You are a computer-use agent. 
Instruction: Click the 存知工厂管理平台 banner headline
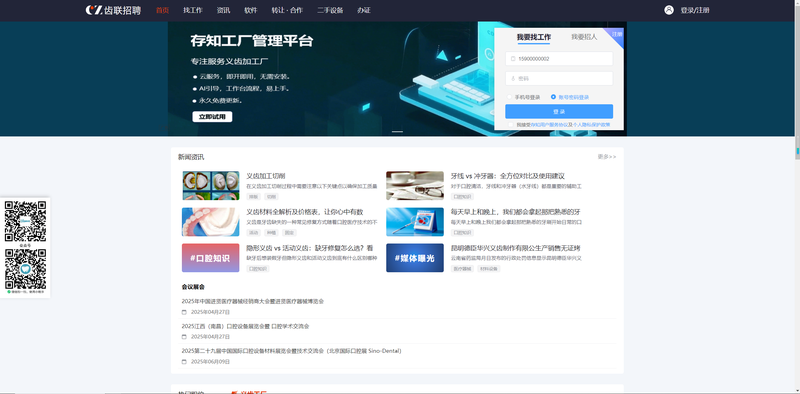[252, 41]
